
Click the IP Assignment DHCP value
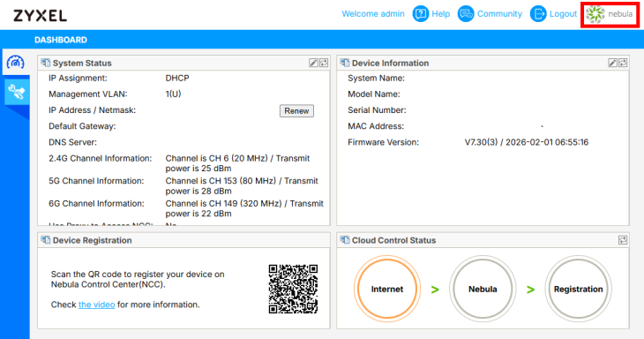click(177, 78)
